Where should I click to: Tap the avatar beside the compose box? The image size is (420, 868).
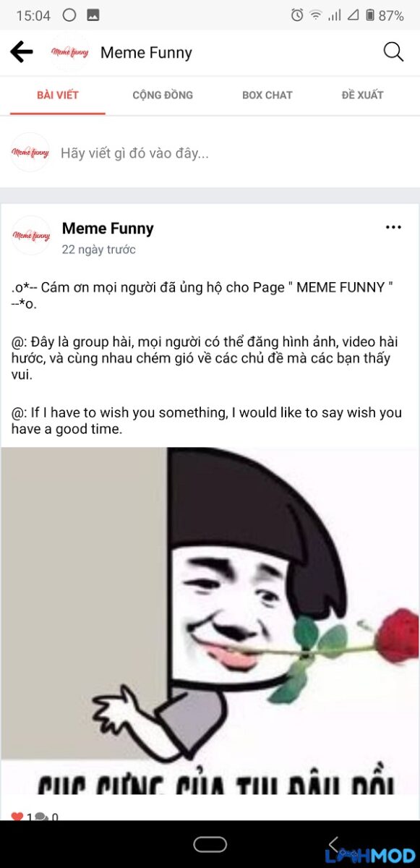pos(30,153)
